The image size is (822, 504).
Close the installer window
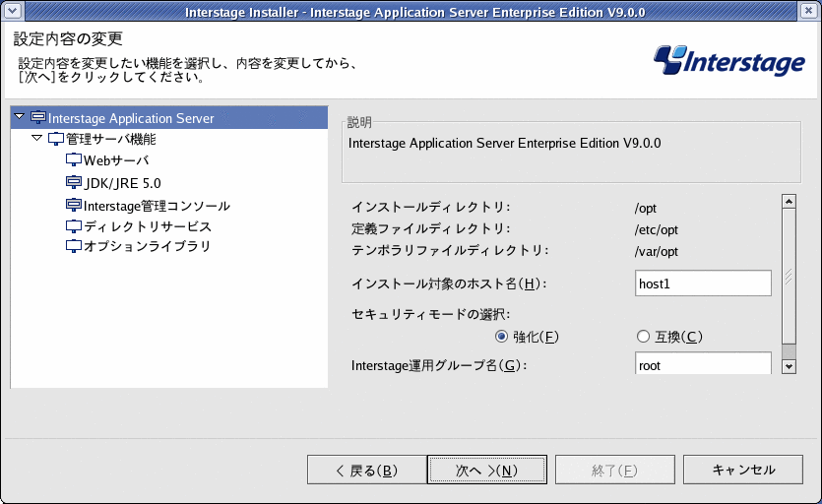click(x=808, y=10)
